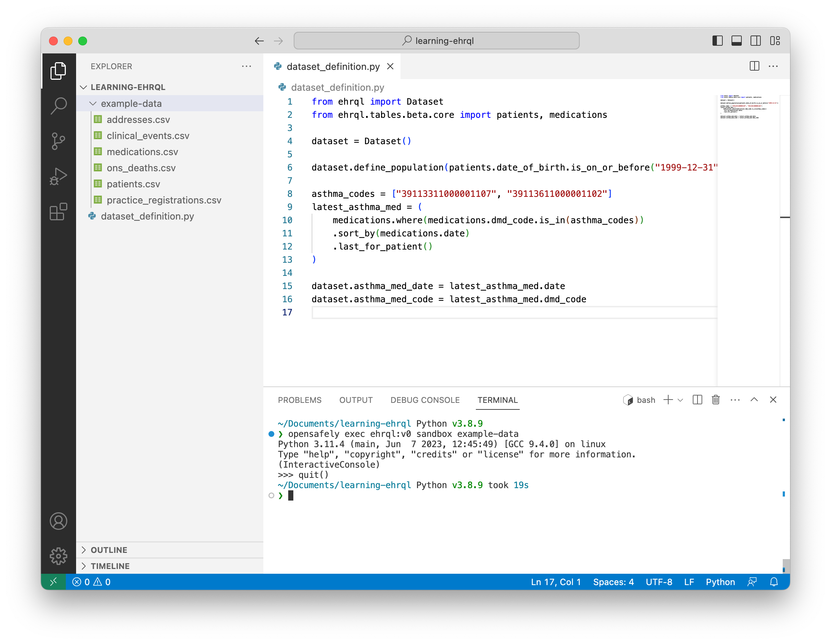Open the Run and Debug view
Screen dimensions: 831x644
[58, 177]
